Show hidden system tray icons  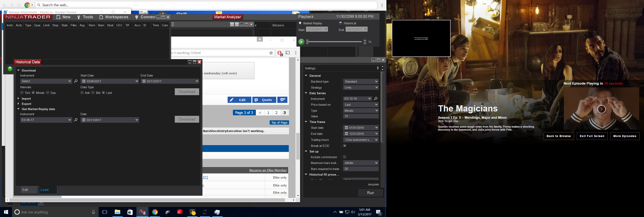[335, 212]
